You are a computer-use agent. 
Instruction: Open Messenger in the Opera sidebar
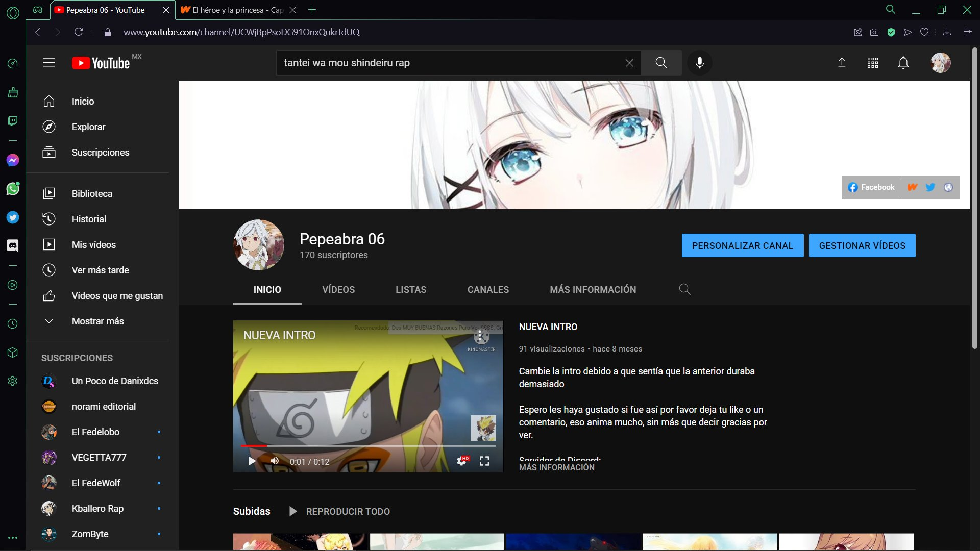[x=13, y=160]
